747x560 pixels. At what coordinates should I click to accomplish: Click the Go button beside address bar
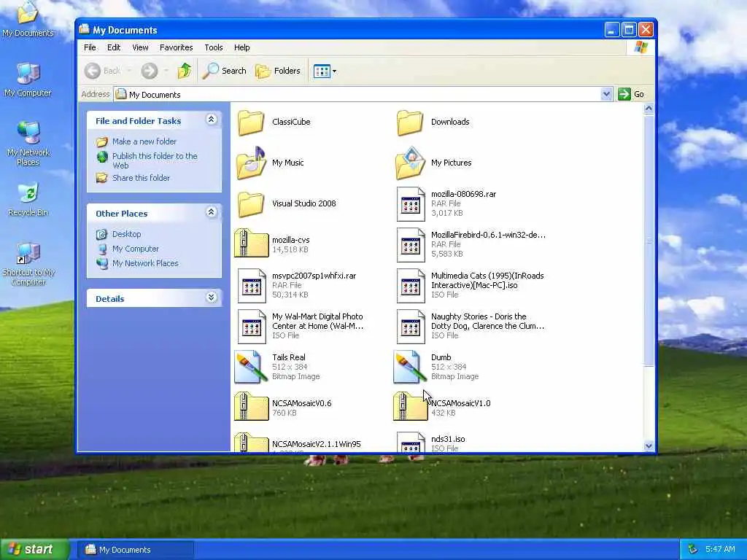pyautogui.click(x=631, y=94)
